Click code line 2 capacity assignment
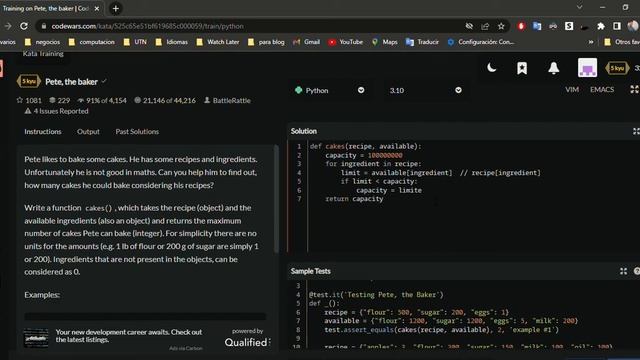640x360 pixels. 364,155
